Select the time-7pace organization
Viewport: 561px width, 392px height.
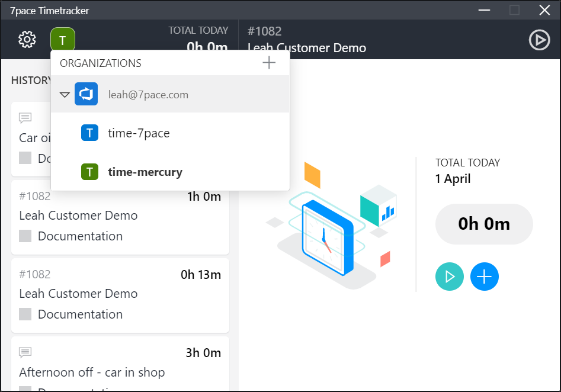click(170, 133)
